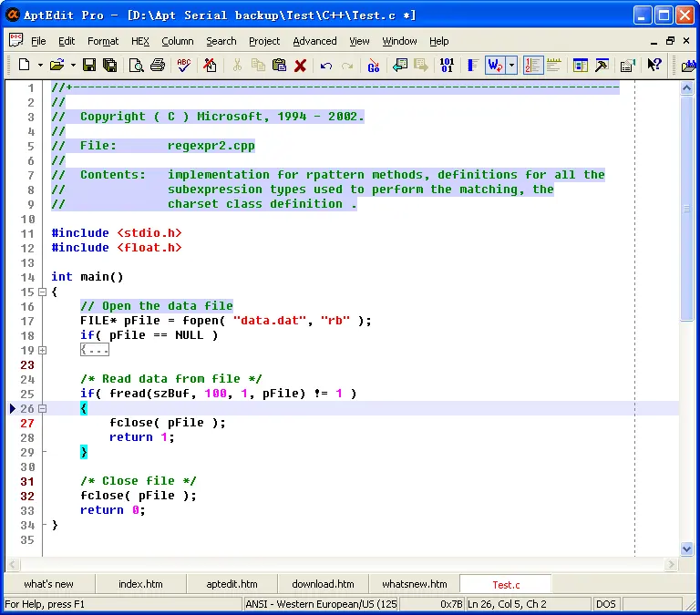Switch to the download.htm tab

[x=323, y=584]
